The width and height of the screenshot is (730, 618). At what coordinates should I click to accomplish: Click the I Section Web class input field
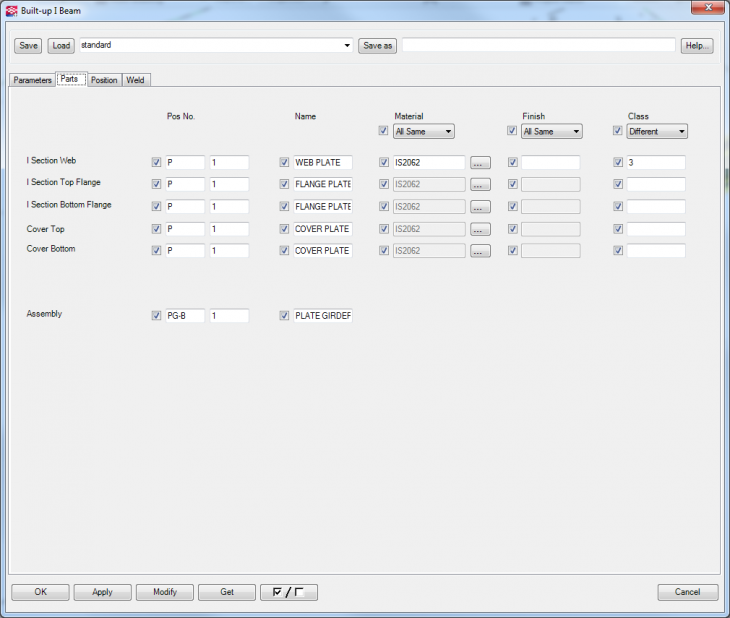pos(655,162)
